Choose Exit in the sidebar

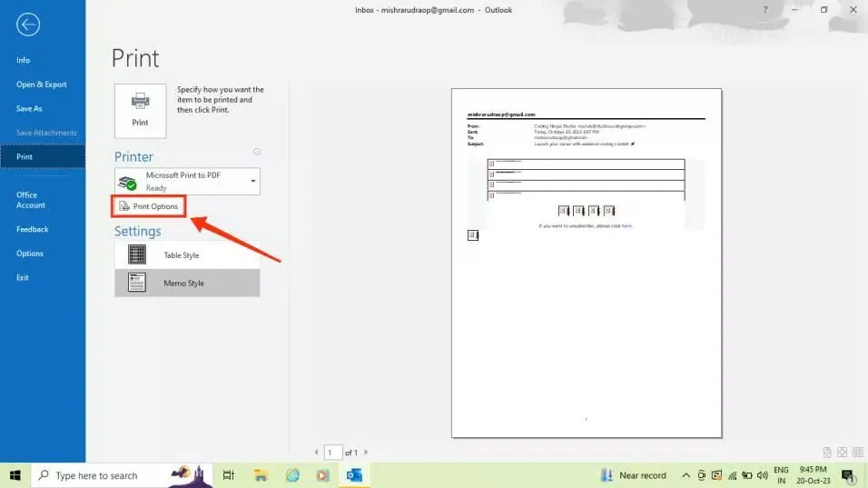(22, 277)
